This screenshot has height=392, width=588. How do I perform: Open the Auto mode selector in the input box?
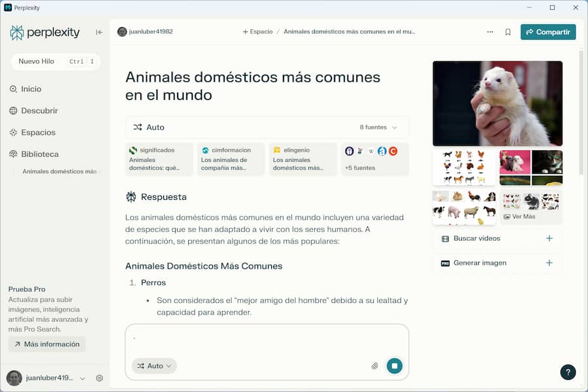[154, 366]
